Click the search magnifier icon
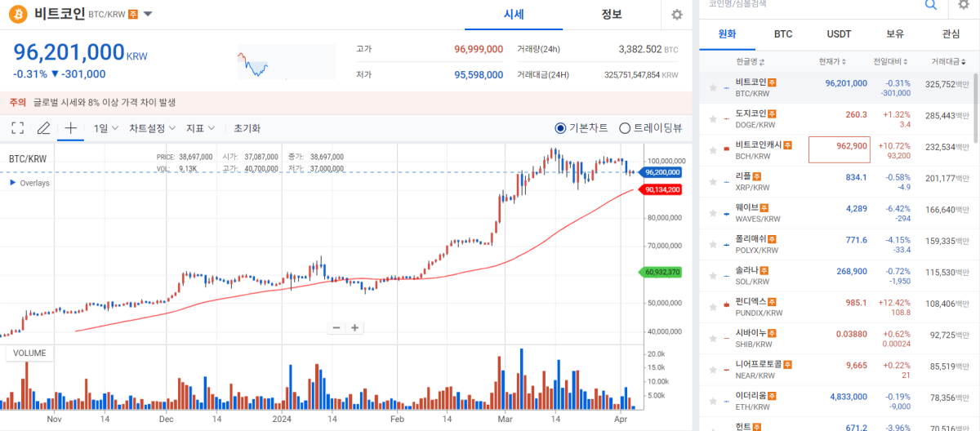This screenshot has width=980, height=431. (930, 5)
